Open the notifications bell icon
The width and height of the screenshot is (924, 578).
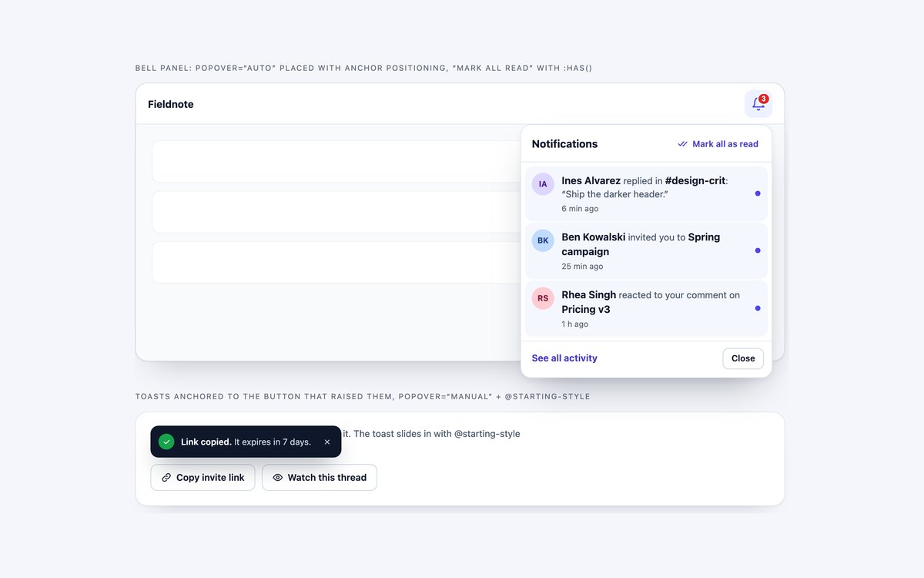click(758, 104)
